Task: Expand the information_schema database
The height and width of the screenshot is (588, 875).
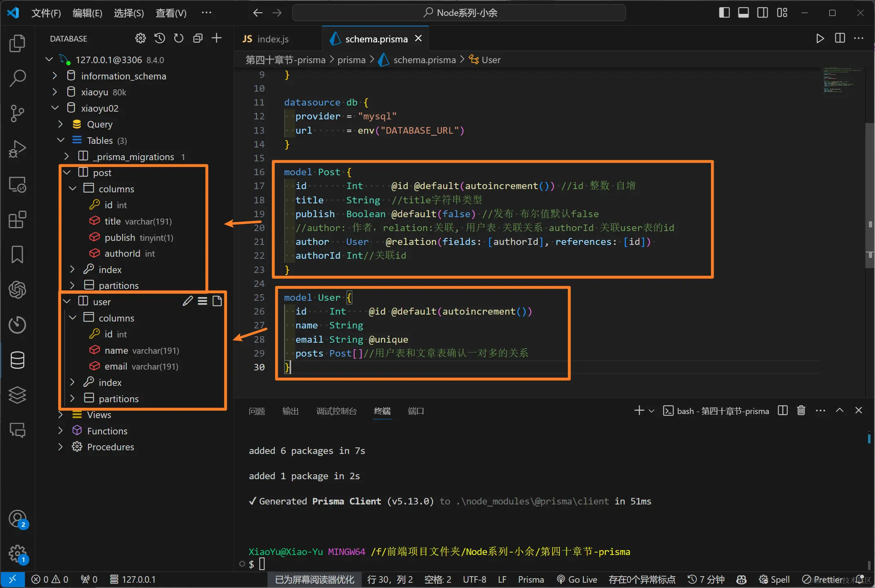Action: pos(55,76)
